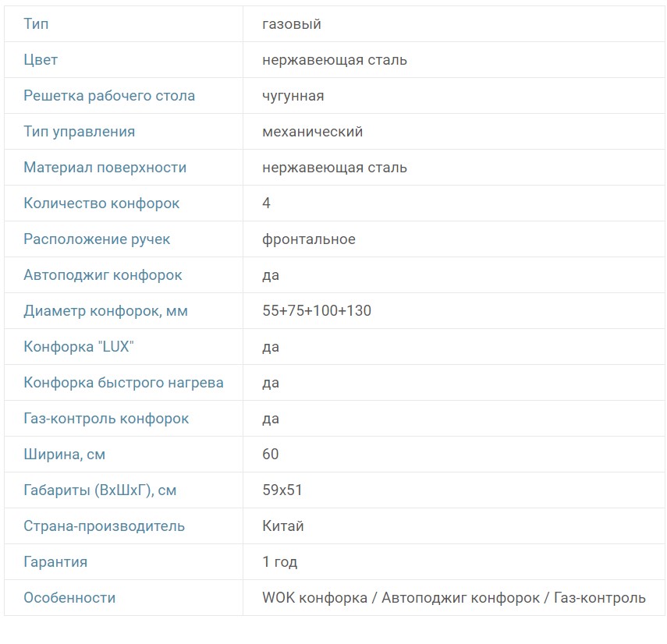Select the "газовый" value text
667x644 pixels.
point(292,24)
